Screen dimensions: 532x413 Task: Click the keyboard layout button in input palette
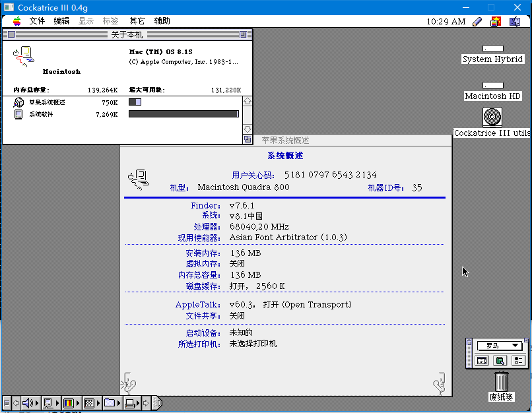coord(482,360)
